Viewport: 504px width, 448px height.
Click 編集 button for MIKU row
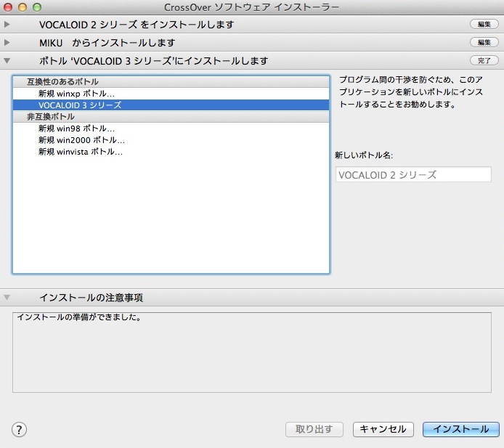pos(484,42)
